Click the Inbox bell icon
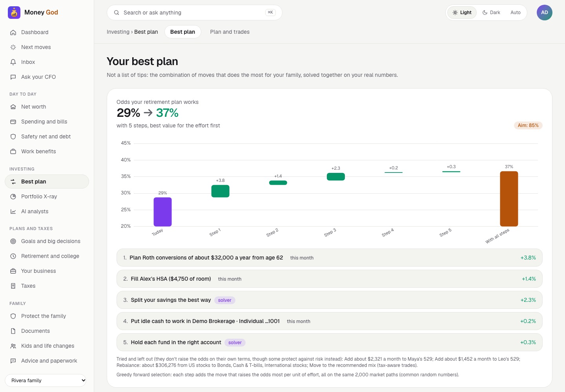Image resolution: width=565 pixels, height=392 pixels. point(13,62)
